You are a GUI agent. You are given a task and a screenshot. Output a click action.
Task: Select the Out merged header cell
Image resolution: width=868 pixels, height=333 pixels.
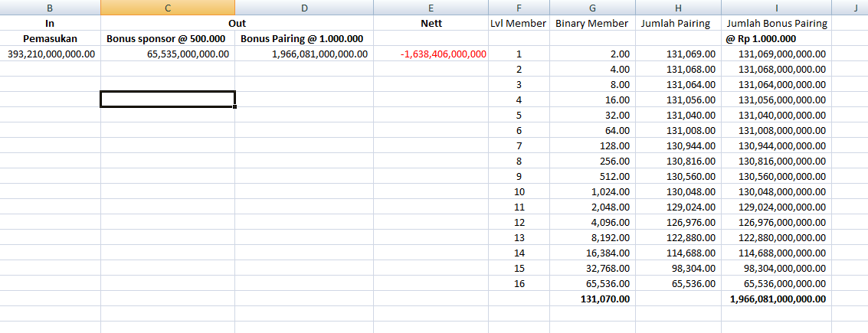click(237, 23)
